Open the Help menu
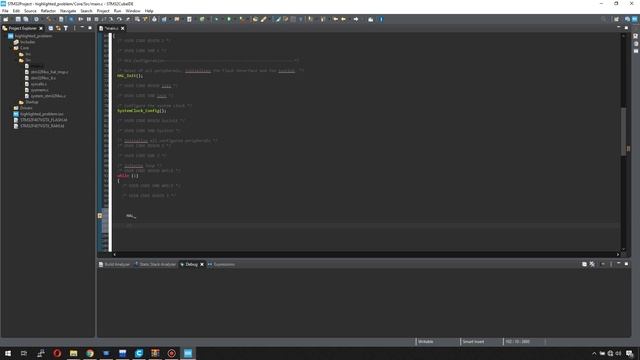The image size is (640, 360). [x=149, y=11]
